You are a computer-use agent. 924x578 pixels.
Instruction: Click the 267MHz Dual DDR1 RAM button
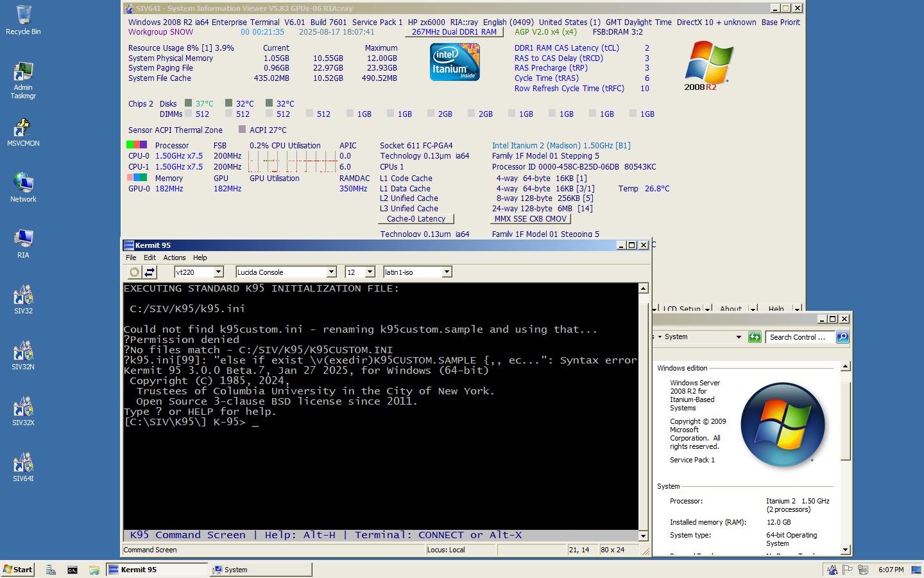point(454,31)
